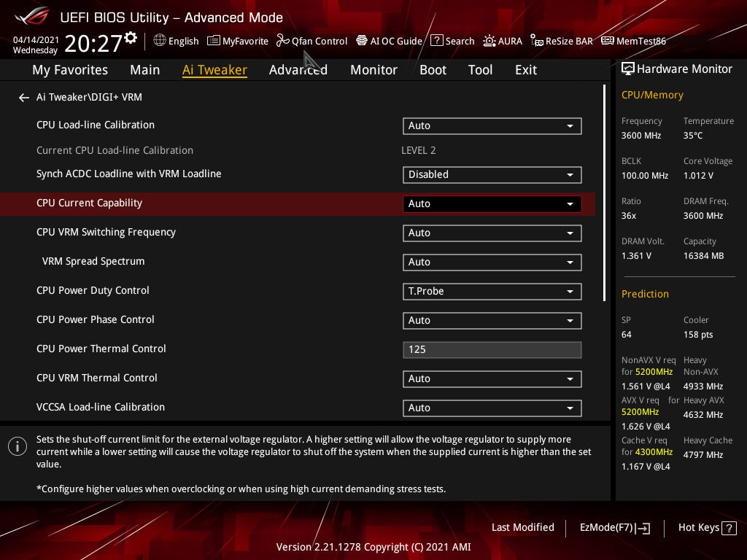
Task: Click the MemTest86 memory icon
Action: pos(608,41)
